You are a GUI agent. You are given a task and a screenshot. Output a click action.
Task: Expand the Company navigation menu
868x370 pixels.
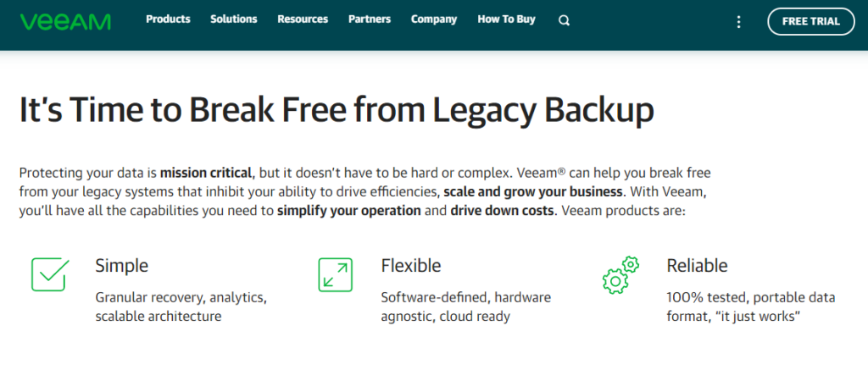click(x=434, y=19)
